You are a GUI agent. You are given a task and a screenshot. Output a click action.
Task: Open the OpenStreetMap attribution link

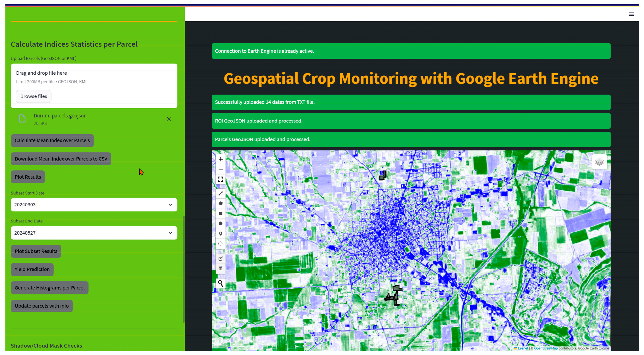click(x=546, y=348)
